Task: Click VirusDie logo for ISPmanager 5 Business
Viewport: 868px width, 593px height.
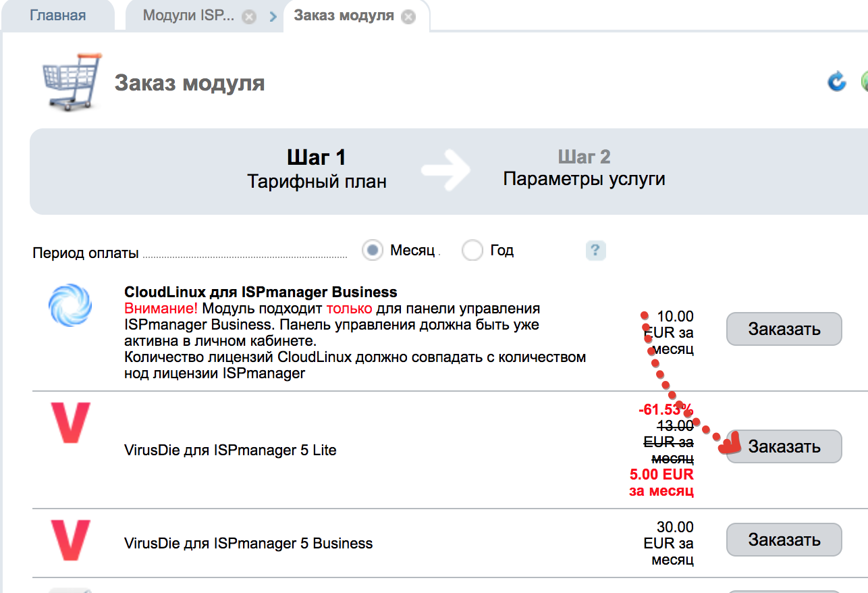Action: pyautogui.click(x=70, y=541)
